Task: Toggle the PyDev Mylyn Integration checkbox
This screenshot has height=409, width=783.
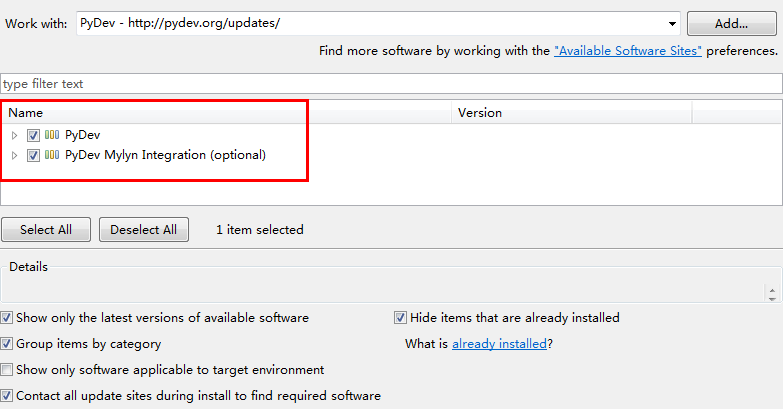Action: [x=33, y=155]
